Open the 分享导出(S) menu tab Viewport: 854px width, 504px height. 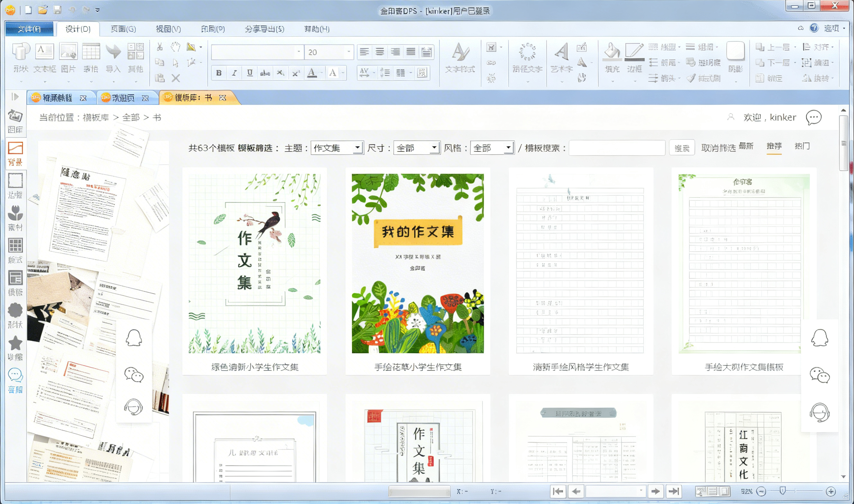264,29
